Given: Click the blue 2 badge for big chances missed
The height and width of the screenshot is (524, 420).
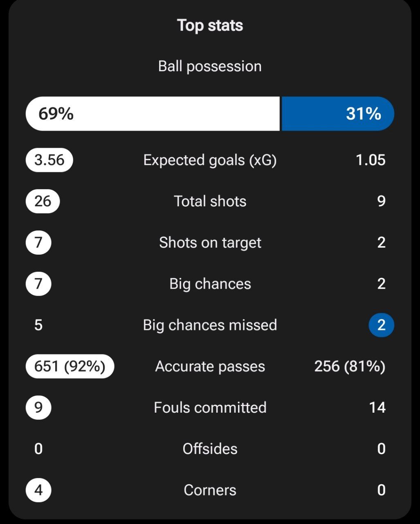Looking at the screenshot, I should 381,325.
